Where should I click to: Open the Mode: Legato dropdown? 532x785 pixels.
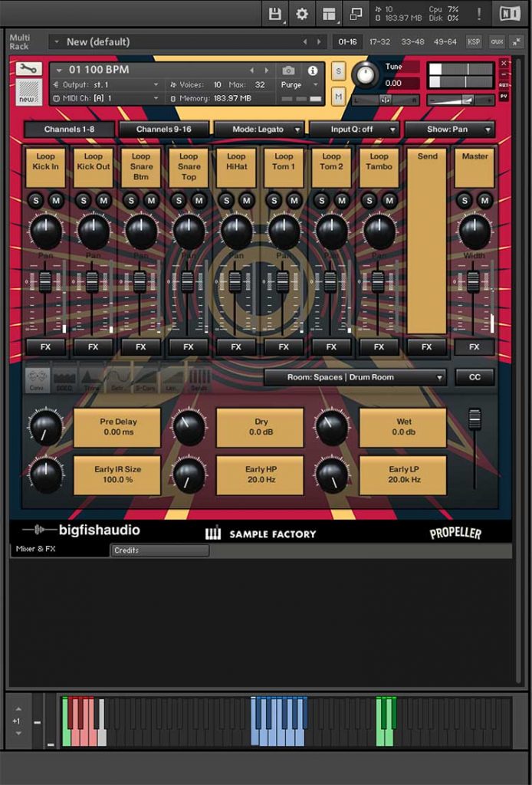click(x=259, y=129)
